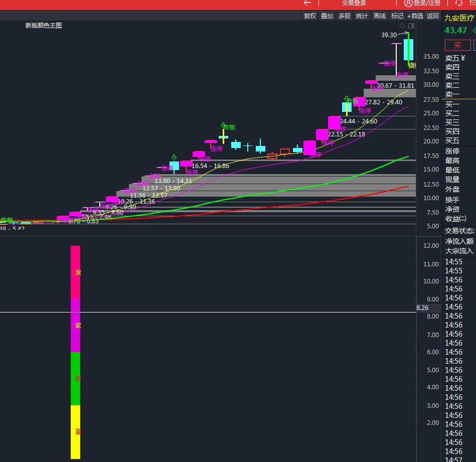Click range label 11.36 - 12.57

coord(149,196)
